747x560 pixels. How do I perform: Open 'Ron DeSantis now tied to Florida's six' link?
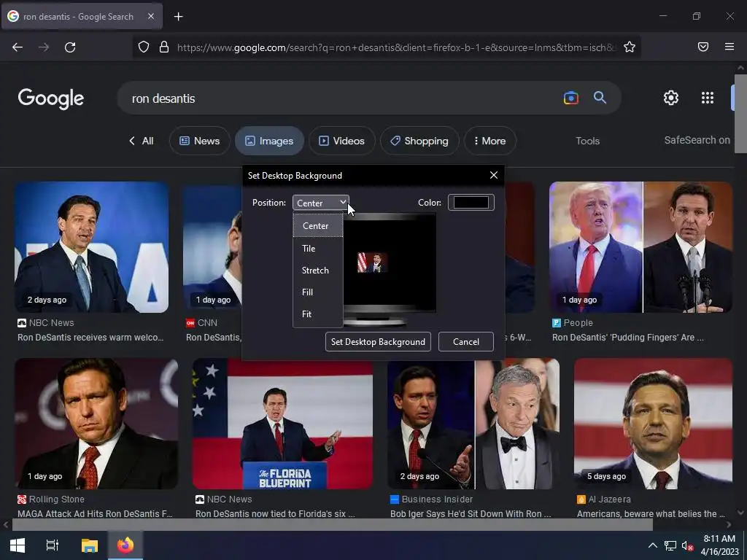[x=275, y=514]
